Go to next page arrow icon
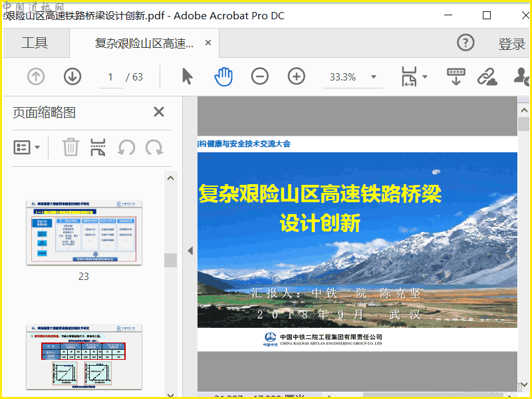Screen dimensions: 532x399 72,76
